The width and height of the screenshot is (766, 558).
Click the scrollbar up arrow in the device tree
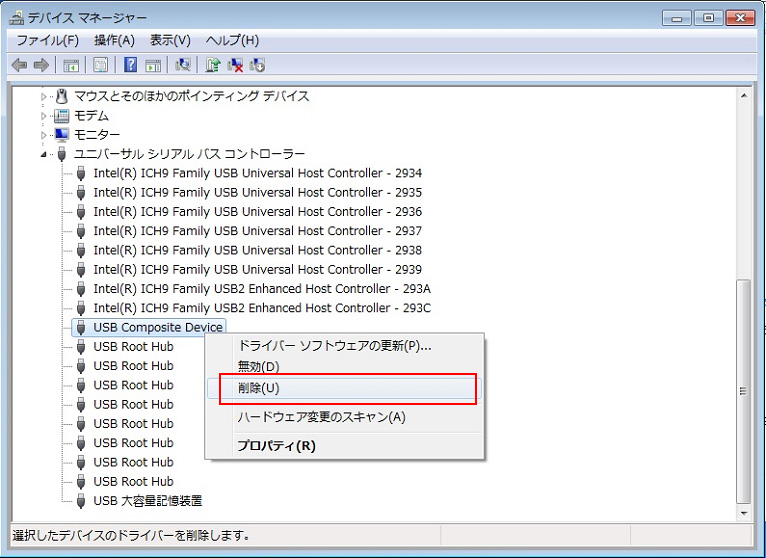(744, 96)
